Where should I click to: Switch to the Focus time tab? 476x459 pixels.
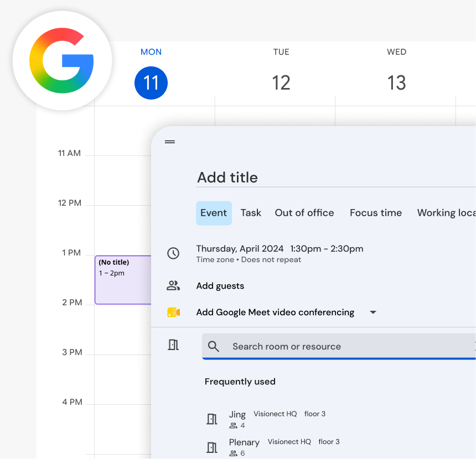click(x=376, y=213)
